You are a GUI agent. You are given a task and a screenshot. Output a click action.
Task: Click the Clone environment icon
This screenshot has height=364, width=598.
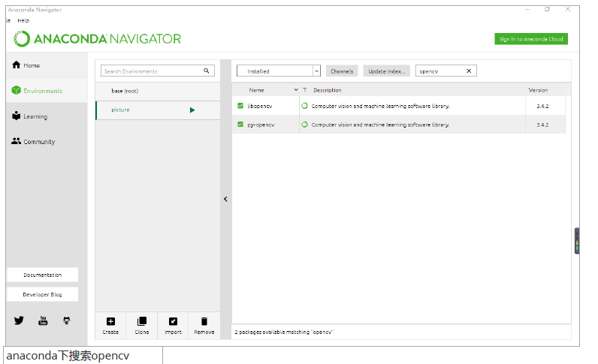tap(142, 321)
